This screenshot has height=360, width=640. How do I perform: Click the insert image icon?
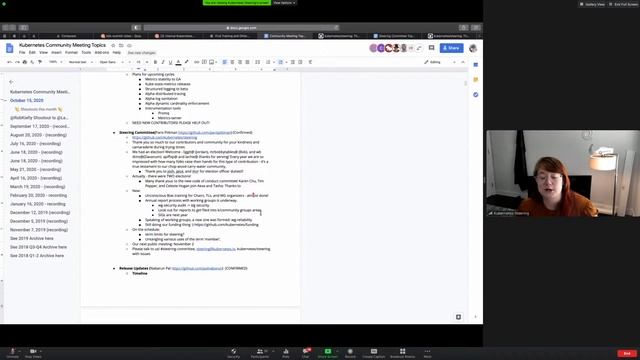pos(211,62)
